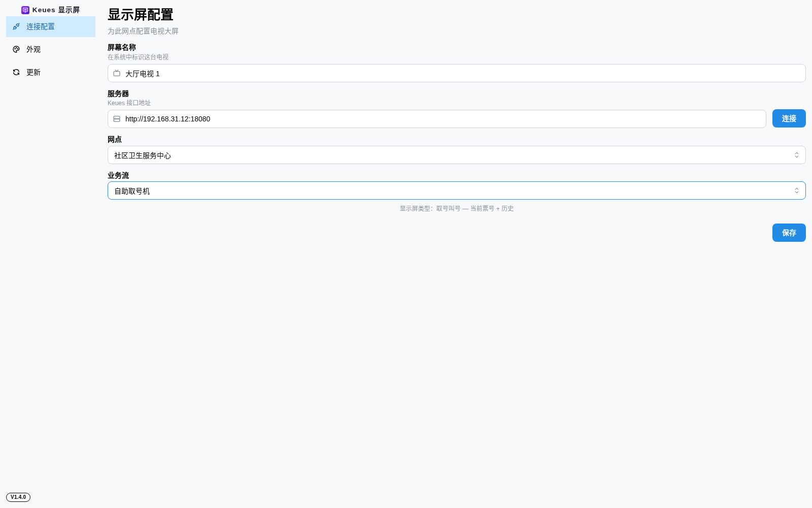Click the TV icon in 屏幕名称 field
812x508 pixels.
(x=117, y=73)
